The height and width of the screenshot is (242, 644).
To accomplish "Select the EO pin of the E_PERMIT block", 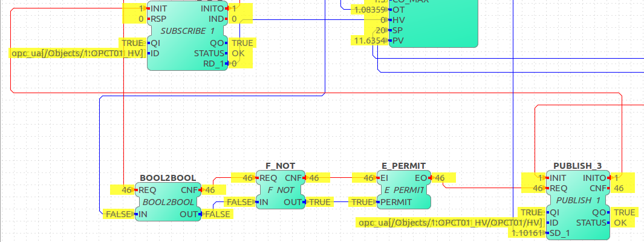I will [422, 178].
